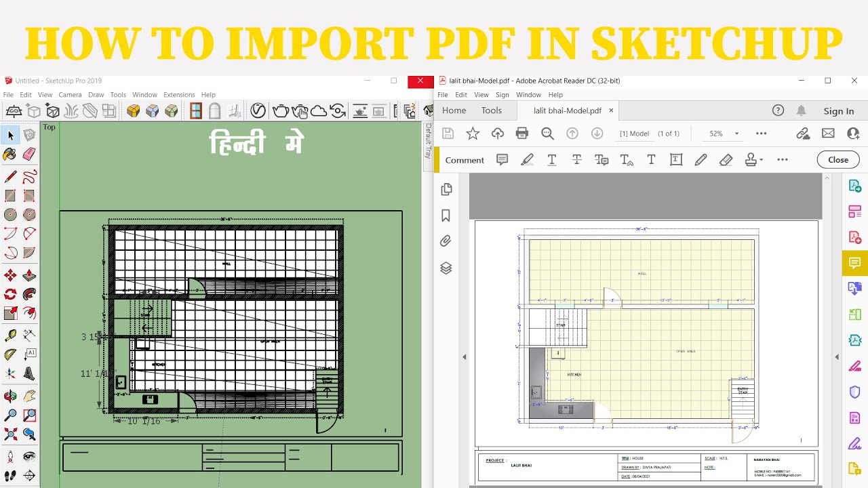Open Acrobat Help question mark icon
868x488 pixels.
click(x=778, y=110)
